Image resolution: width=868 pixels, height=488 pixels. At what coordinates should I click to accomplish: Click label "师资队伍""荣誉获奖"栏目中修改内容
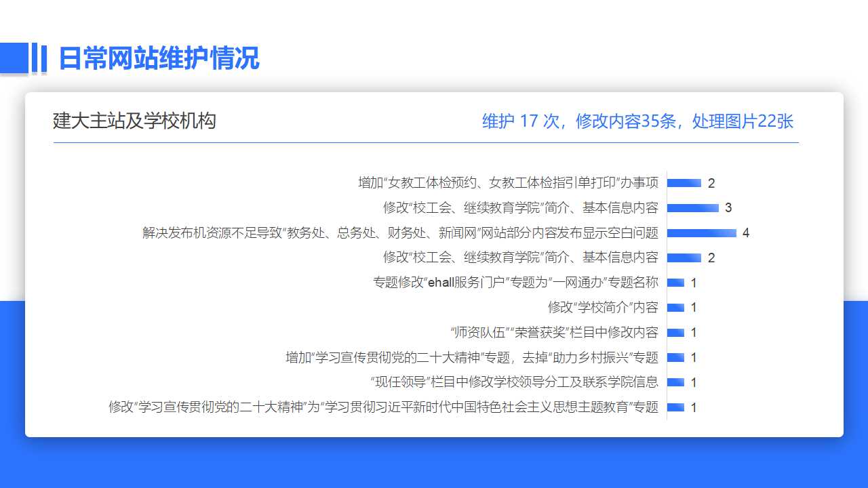coord(554,333)
